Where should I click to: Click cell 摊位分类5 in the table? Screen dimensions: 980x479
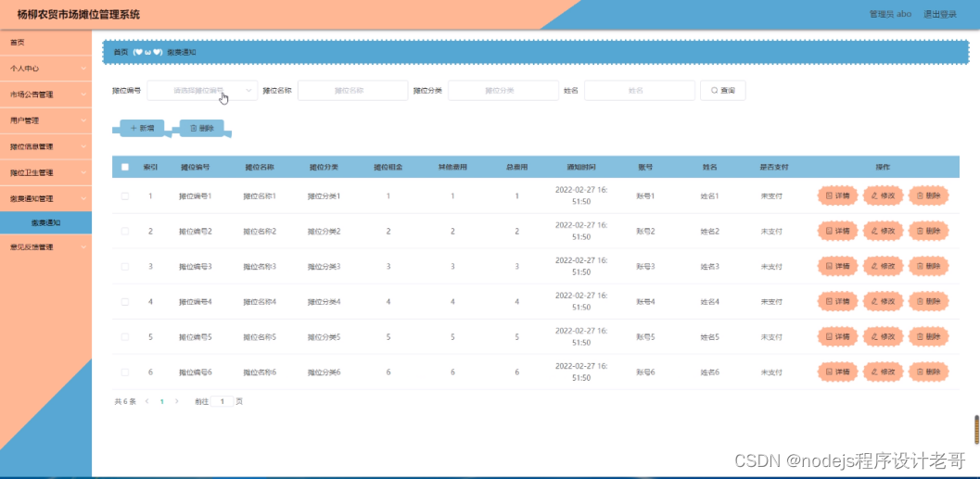click(x=324, y=337)
